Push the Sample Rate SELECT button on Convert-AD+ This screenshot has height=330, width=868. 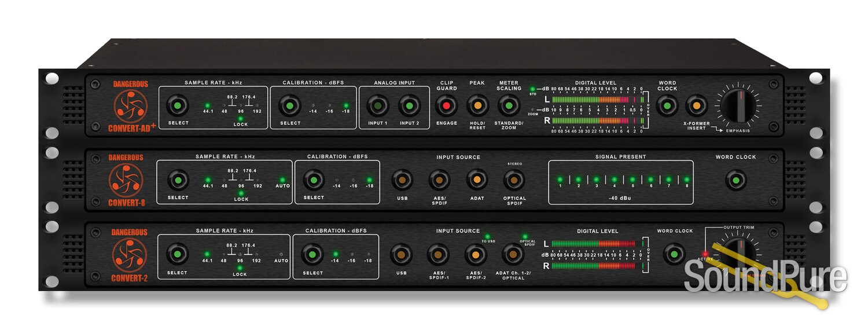pos(177,107)
